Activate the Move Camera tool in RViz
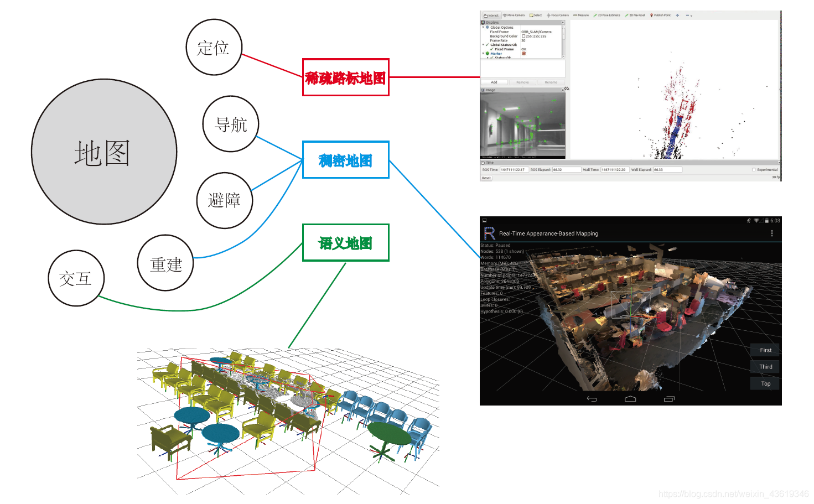The height and width of the screenshot is (504, 814). (514, 15)
